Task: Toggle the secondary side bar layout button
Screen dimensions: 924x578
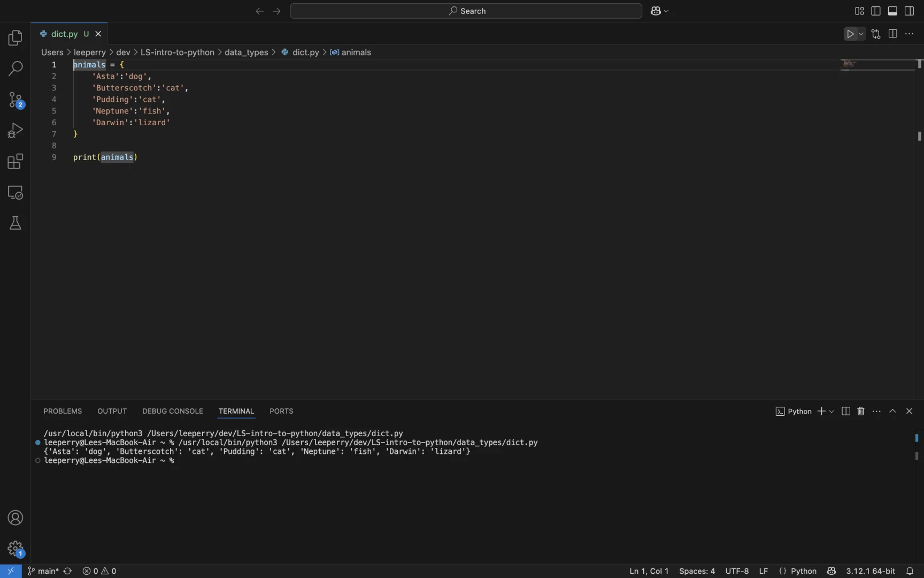Action: click(x=910, y=11)
